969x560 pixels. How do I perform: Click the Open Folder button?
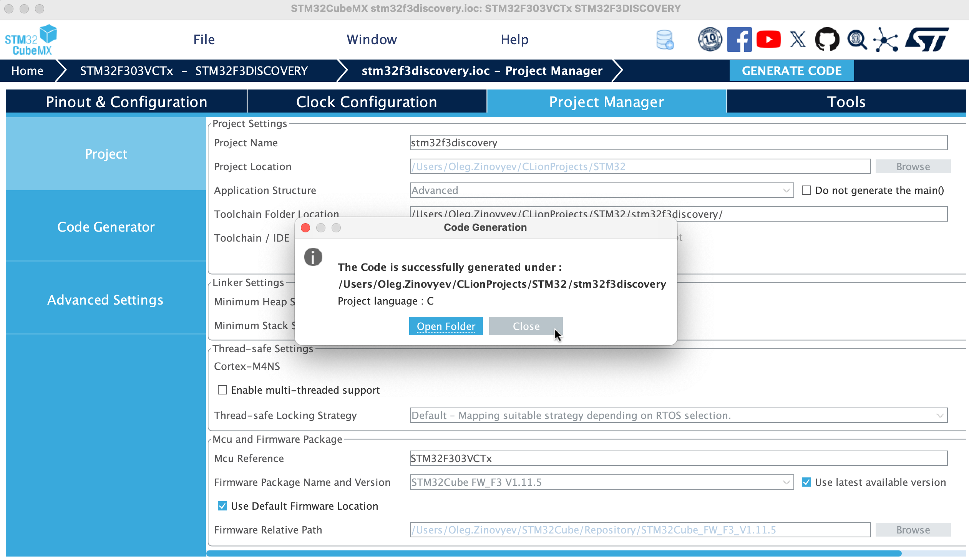446,326
